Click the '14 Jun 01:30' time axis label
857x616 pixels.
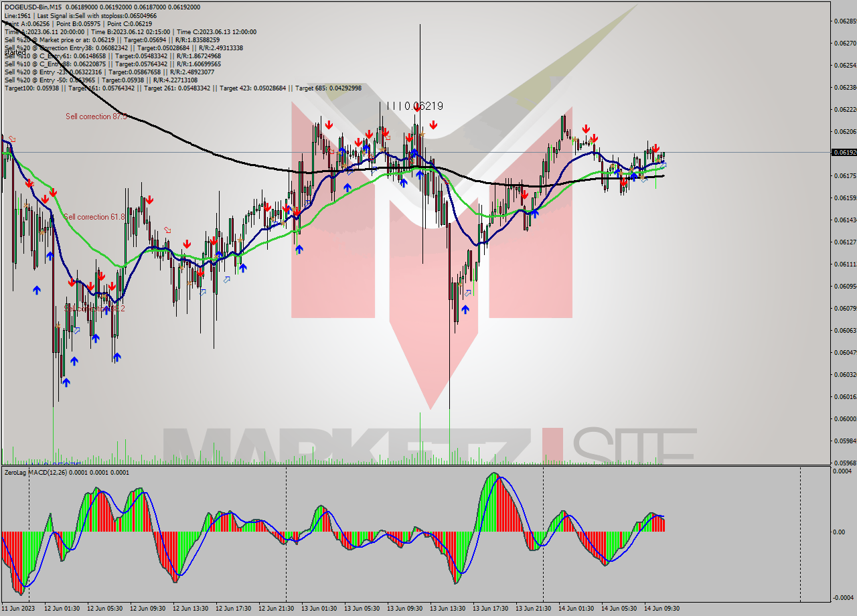[x=576, y=609]
